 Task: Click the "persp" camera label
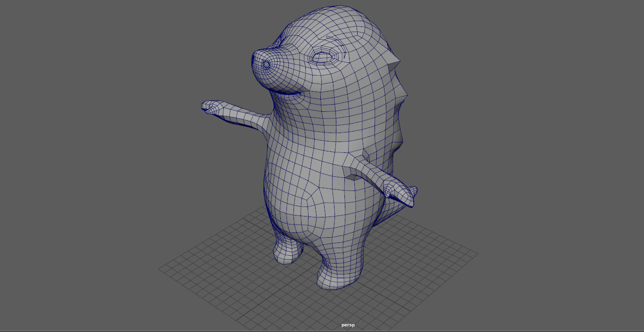(348, 325)
